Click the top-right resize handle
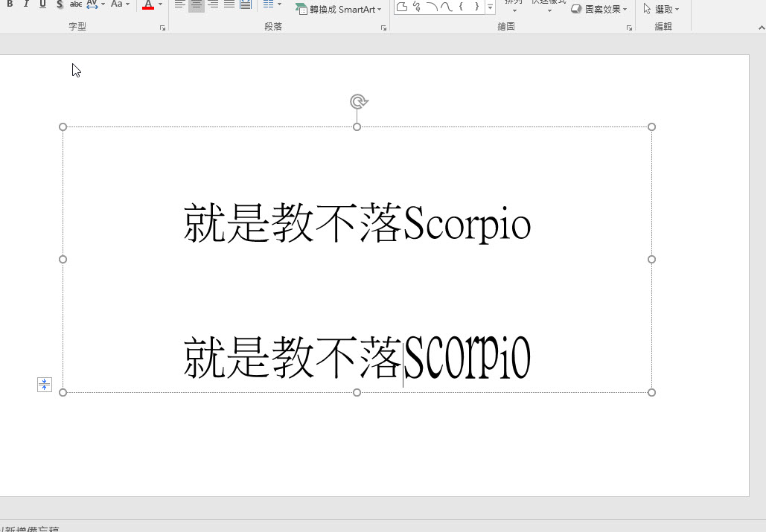 [x=651, y=127]
